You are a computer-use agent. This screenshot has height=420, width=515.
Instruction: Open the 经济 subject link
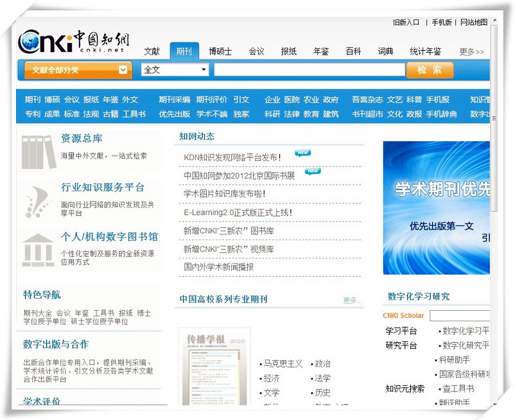(x=272, y=378)
